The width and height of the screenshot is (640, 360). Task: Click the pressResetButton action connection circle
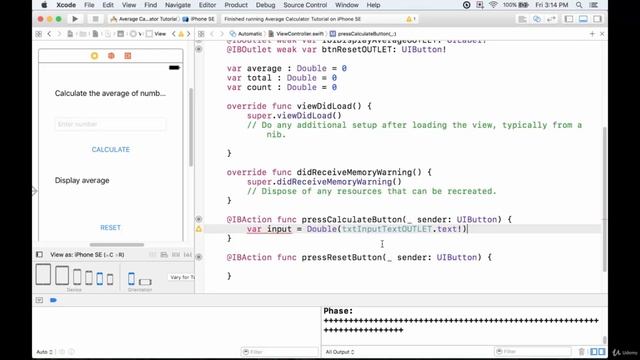click(199, 257)
